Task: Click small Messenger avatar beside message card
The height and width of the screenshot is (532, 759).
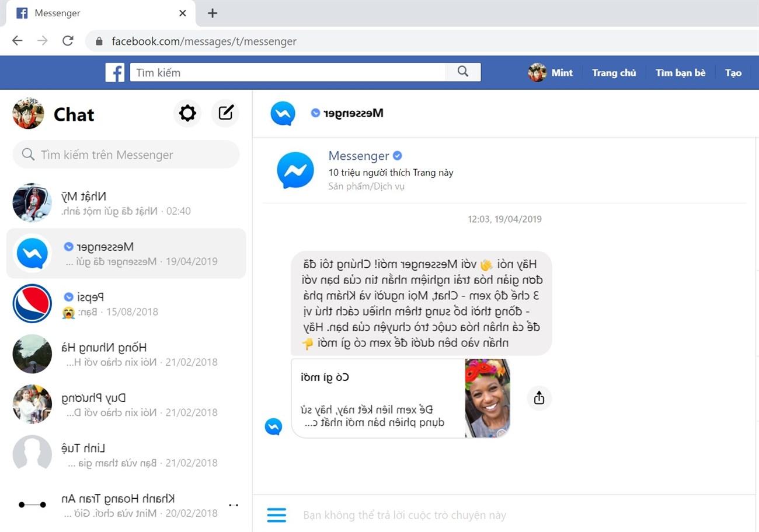Action: [x=273, y=426]
